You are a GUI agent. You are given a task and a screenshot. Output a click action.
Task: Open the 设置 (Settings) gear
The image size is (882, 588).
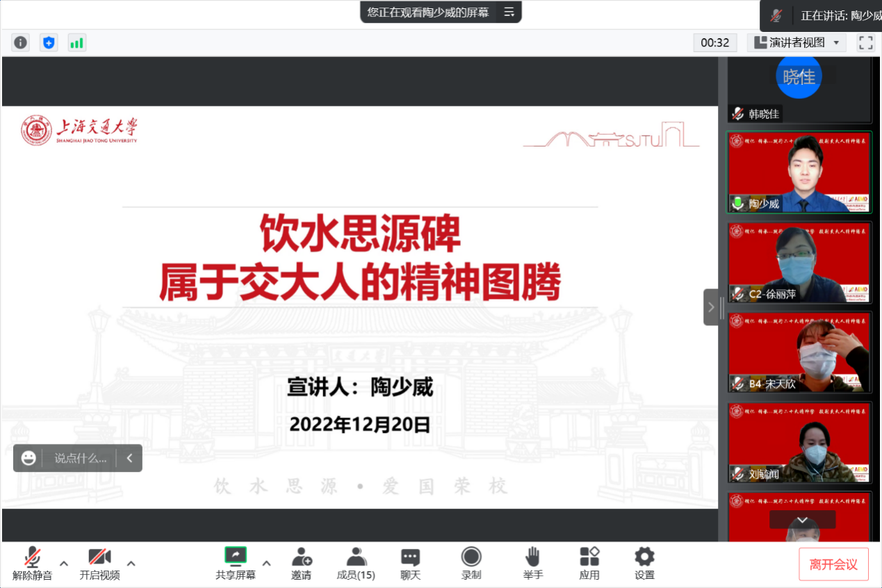click(x=644, y=563)
